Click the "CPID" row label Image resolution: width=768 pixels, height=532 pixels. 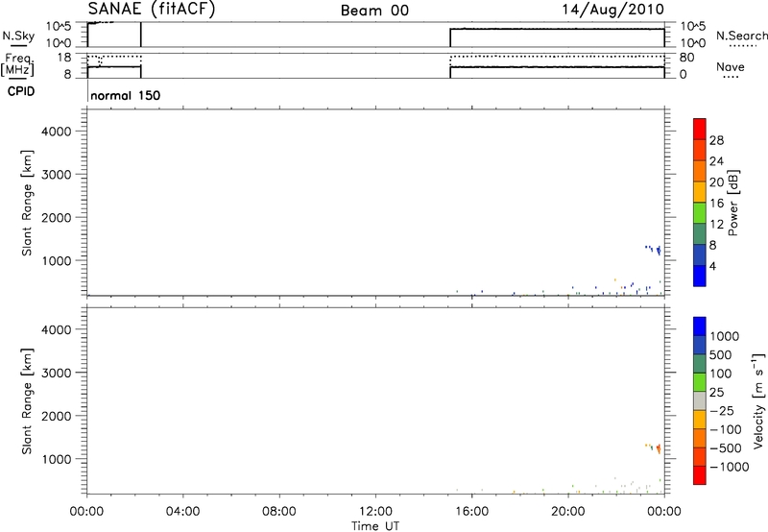pos(21,91)
